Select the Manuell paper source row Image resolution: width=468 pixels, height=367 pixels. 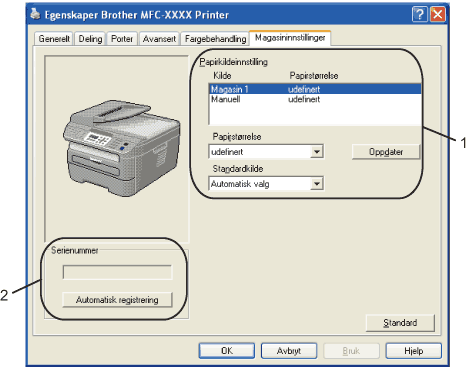click(x=315, y=99)
